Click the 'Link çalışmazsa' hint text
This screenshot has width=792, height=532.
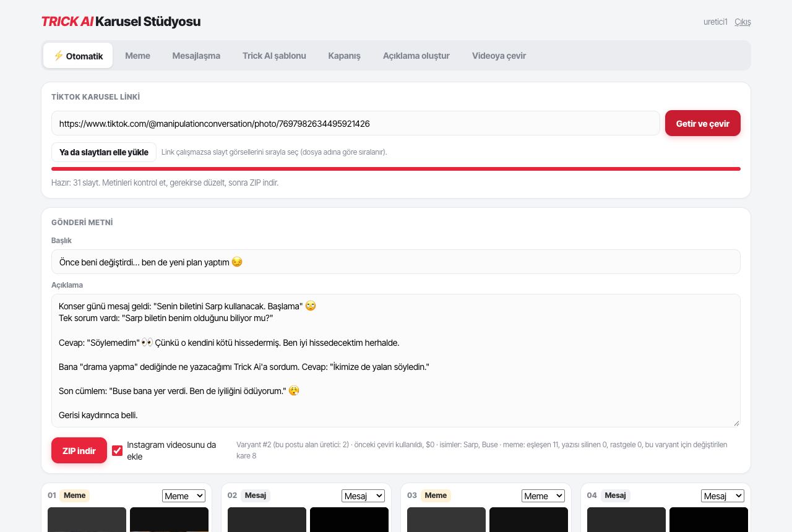point(274,152)
